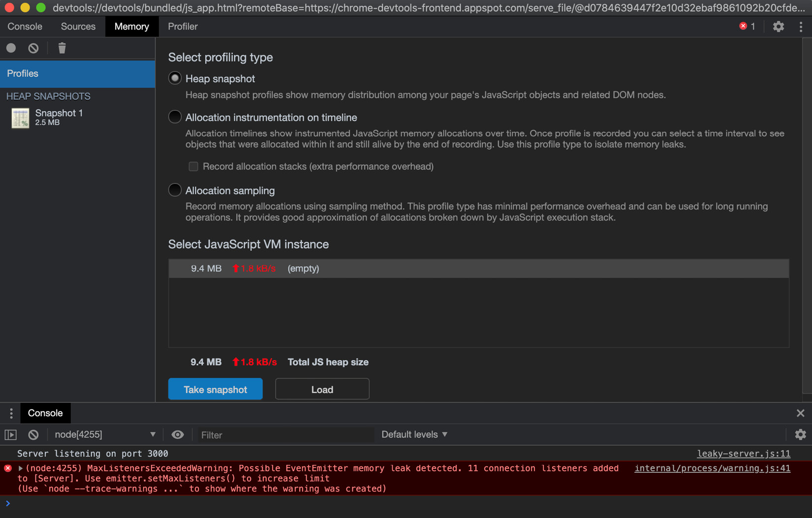Start recording a new memory profile

tap(10, 48)
